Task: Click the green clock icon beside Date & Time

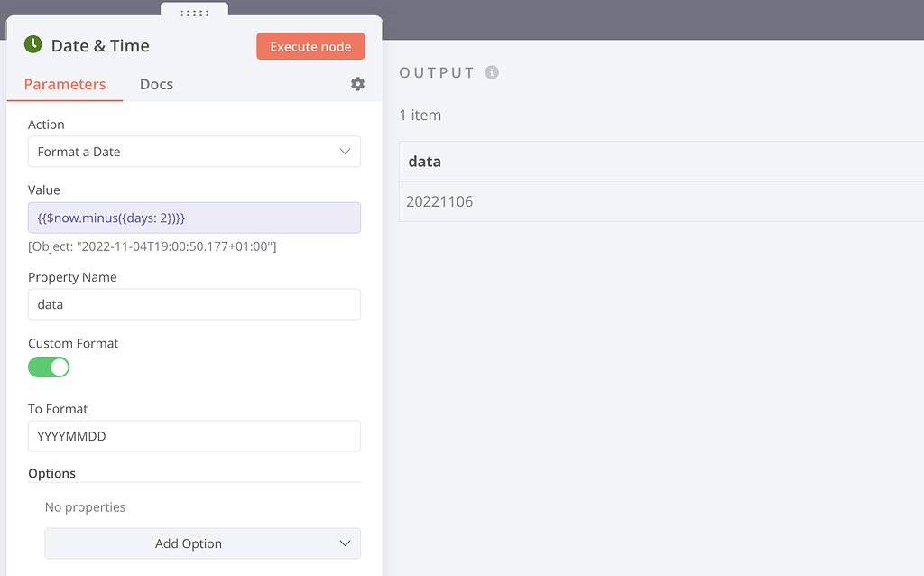Action: pos(32,44)
